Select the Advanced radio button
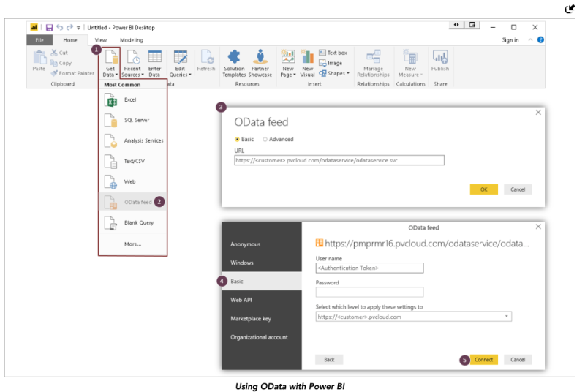The width and height of the screenshot is (585, 392). 265,139
